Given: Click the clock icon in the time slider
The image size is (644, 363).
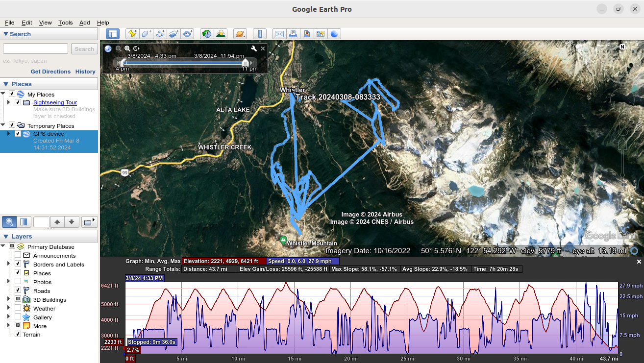Looking at the screenshot, I should (x=108, y=48).
